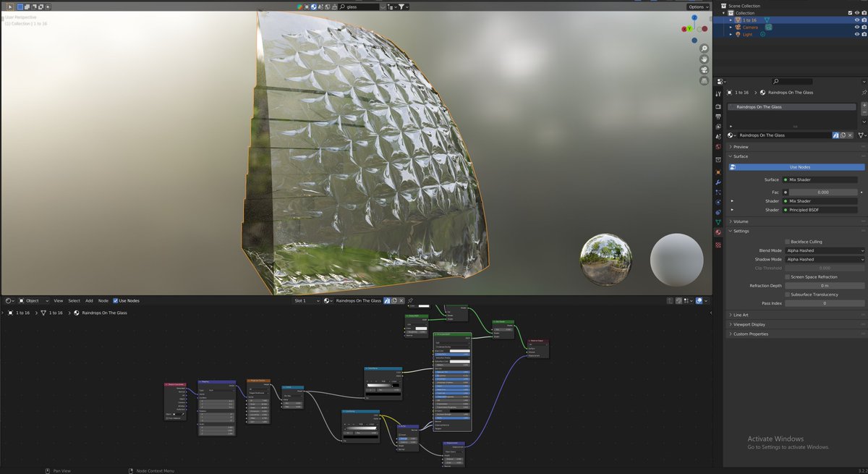
Task: Open the Slot 1 dropdown in node editor
Action: [306, 300]
